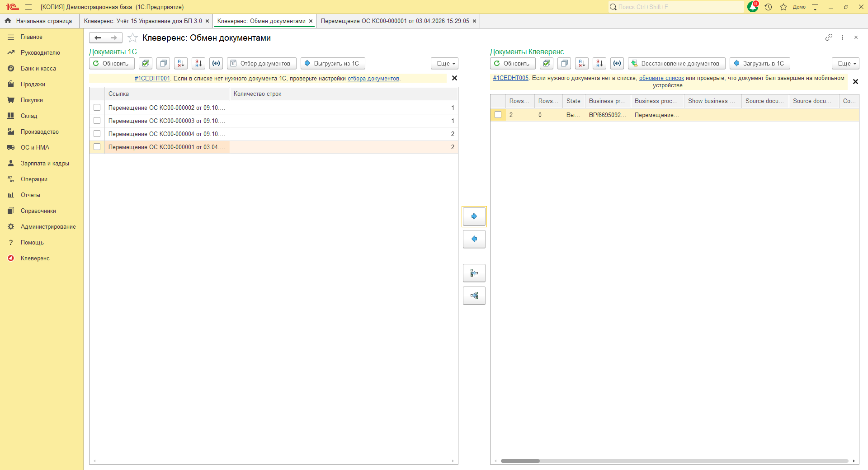Click the left arrow transfer button
The width and height of the screenshot is (868, 470).
(x=474, y=239)
